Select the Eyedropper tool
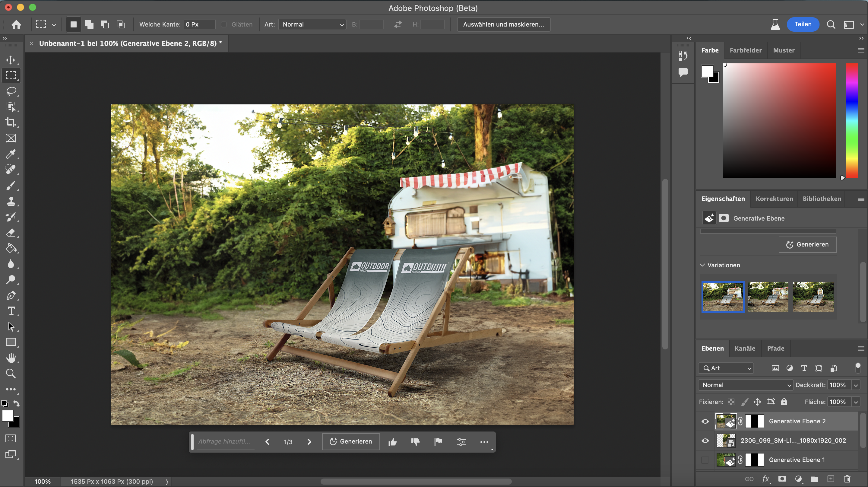The height and width of the screenshot is (487, 868). (11, 154)
